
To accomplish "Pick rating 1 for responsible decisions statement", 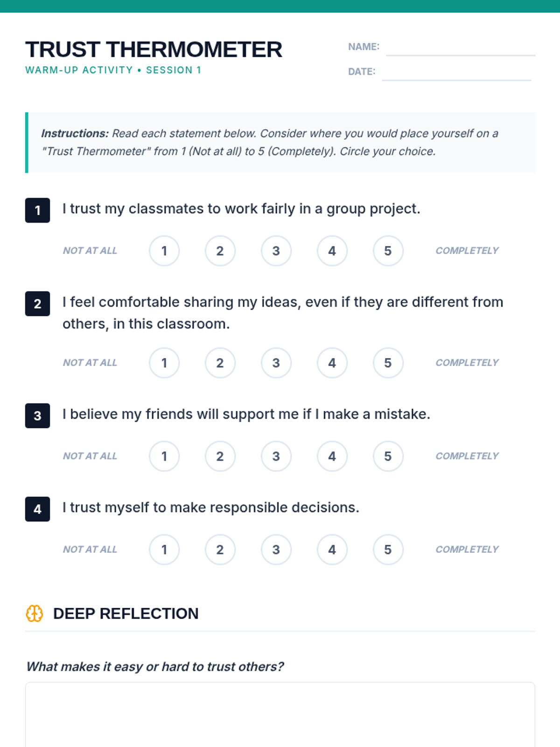I will click(164, 550).
